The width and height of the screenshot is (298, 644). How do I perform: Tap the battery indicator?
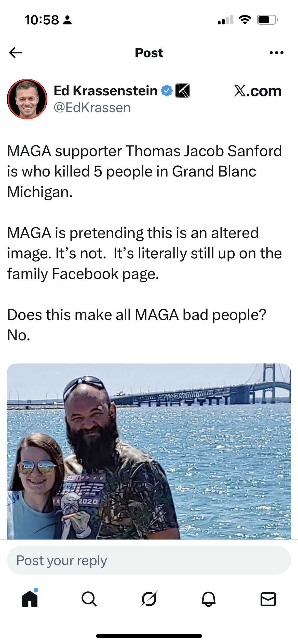coord(267,20)
